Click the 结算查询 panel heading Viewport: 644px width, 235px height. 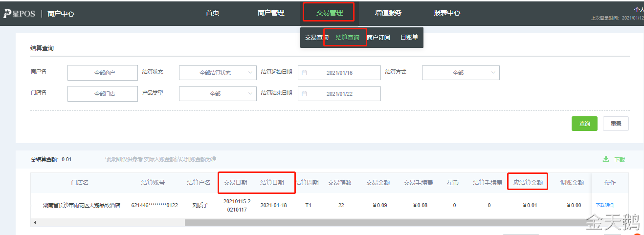tap(42, 48)
